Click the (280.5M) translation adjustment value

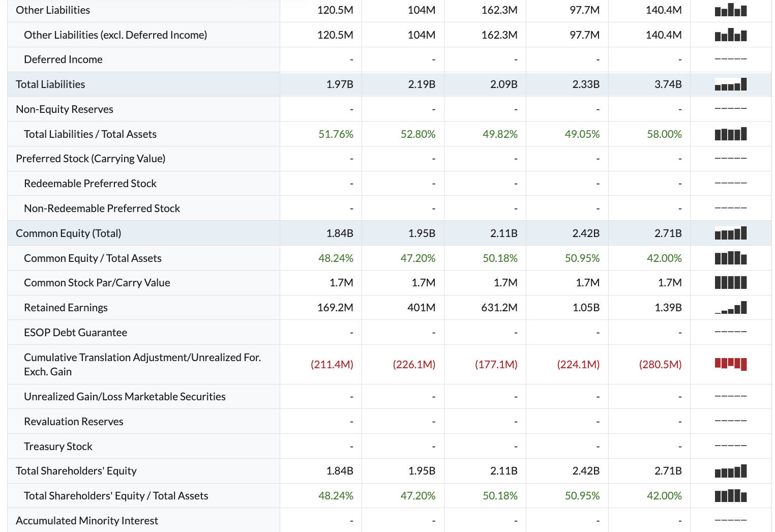point(660,364)
